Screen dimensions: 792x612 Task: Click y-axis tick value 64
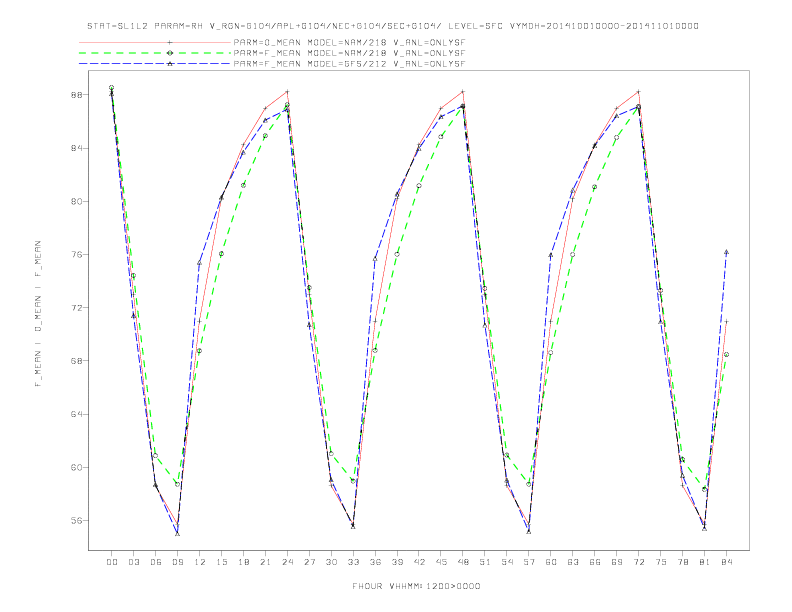coord(78,414)
